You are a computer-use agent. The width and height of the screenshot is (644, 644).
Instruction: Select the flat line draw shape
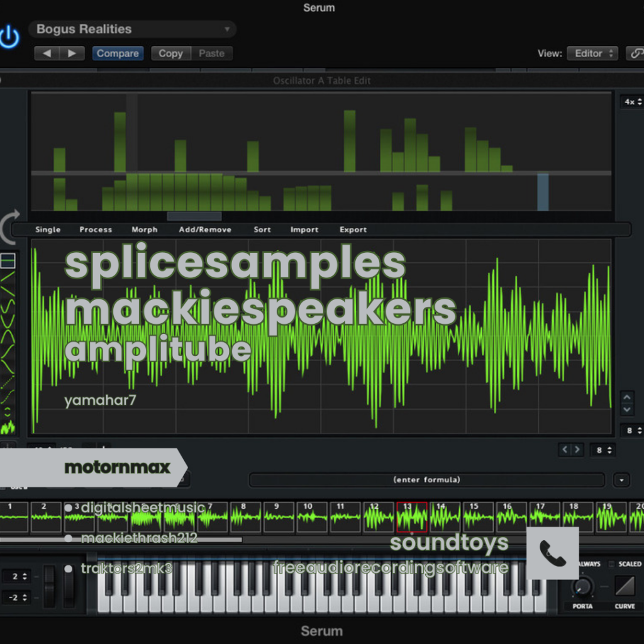pyautogui.click(x=8, y=261)
